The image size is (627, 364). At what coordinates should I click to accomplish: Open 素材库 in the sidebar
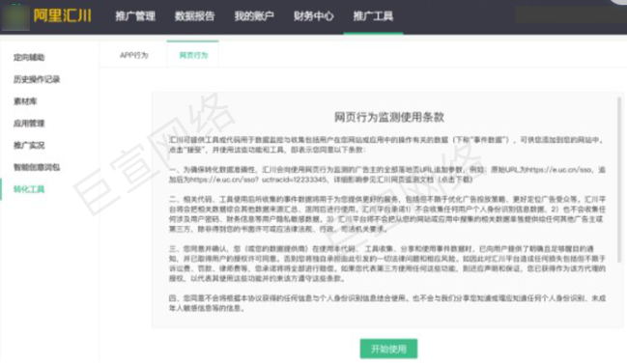pyautogui.click(x=25, y=101)
